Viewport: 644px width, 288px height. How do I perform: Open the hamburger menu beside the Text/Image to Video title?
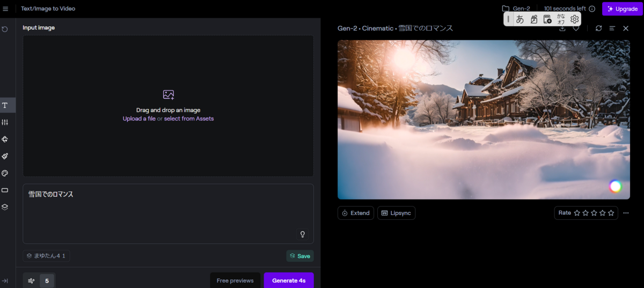pyautogui.click(x=5, y=9)
